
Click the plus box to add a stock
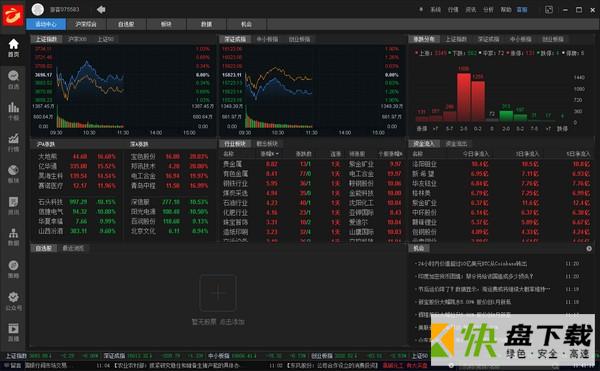point(218,293)
